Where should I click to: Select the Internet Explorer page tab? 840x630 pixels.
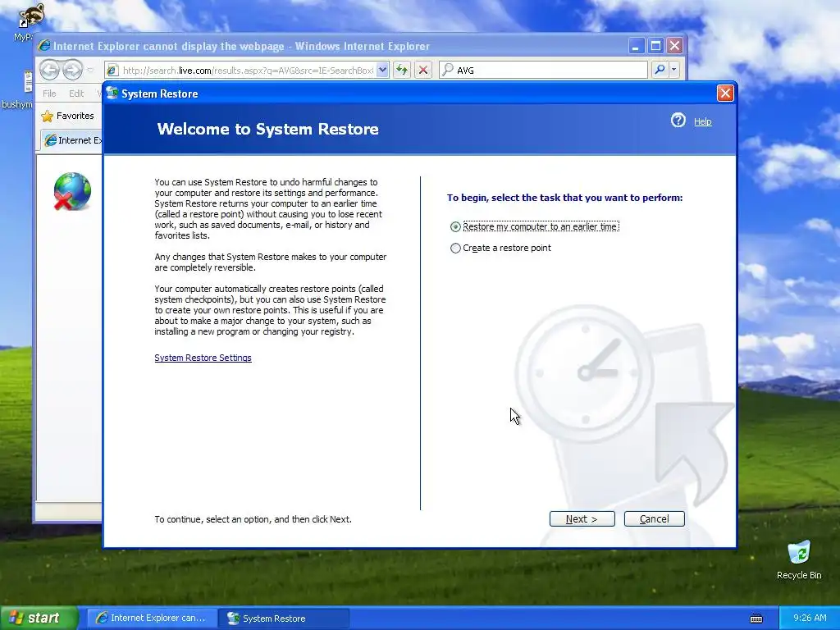(72, 140)
